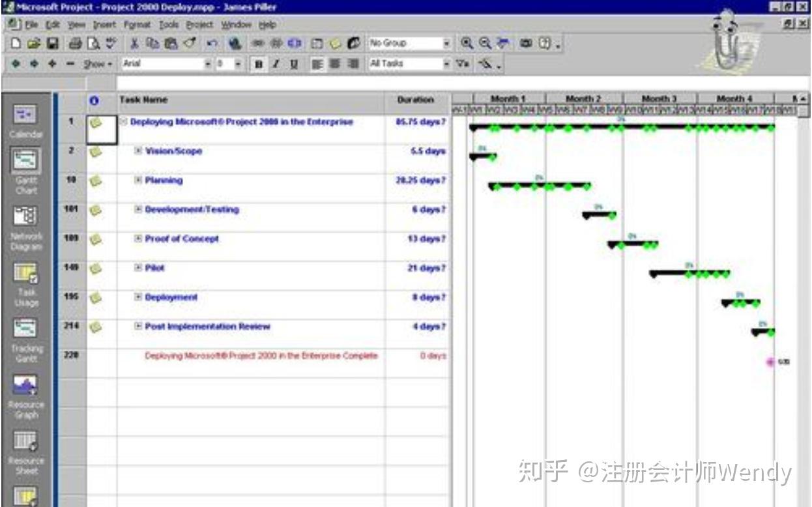This screenshot has height=507, width=812.
Task: Toggle AutoFilter
Action: (462, 64)
